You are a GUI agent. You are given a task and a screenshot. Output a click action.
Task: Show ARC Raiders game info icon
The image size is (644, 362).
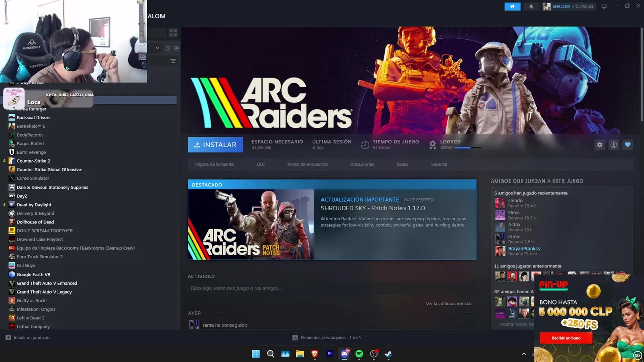click(613, 145)
